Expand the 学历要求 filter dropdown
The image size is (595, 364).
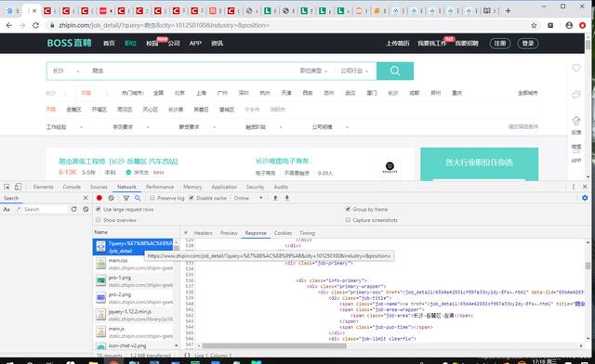coord(130,127)
